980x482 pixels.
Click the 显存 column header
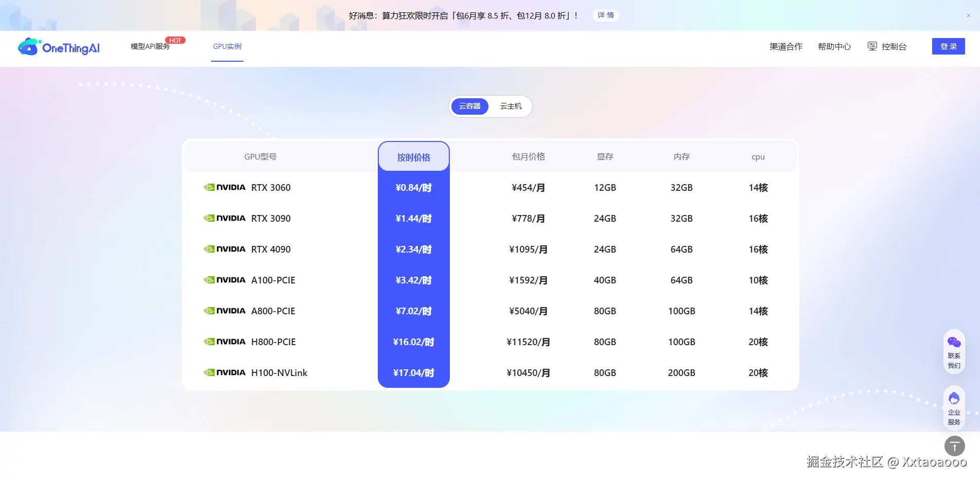(605, 157)
